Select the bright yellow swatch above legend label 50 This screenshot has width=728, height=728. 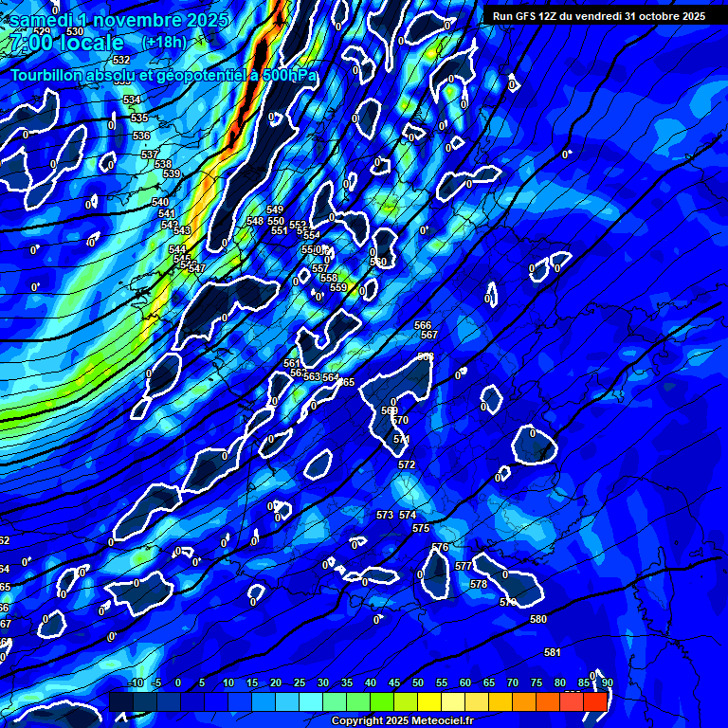[x=429, y=701]
